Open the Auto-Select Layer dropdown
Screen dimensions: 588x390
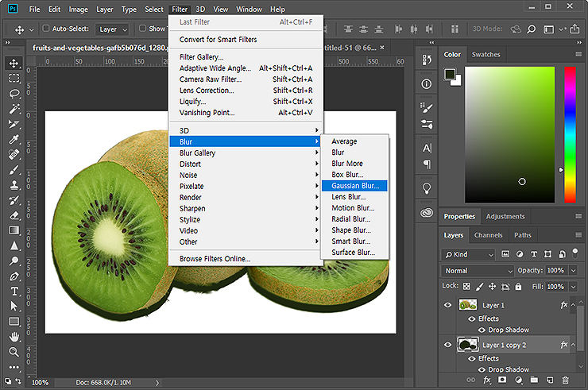[x=112, y=29]
